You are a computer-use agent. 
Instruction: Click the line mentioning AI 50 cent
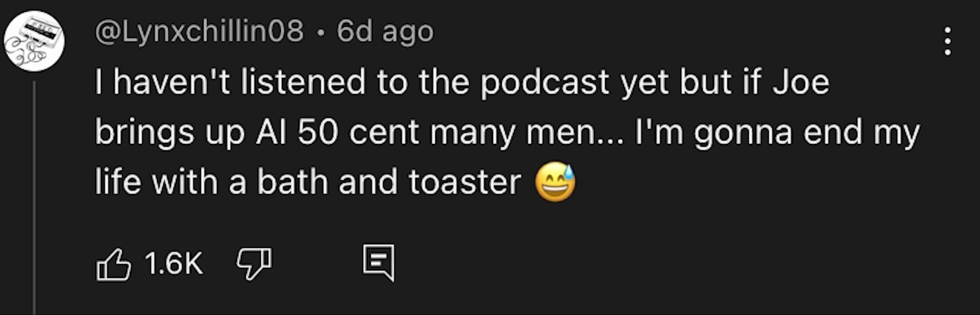pyautogui.click(x=507, y=133)
